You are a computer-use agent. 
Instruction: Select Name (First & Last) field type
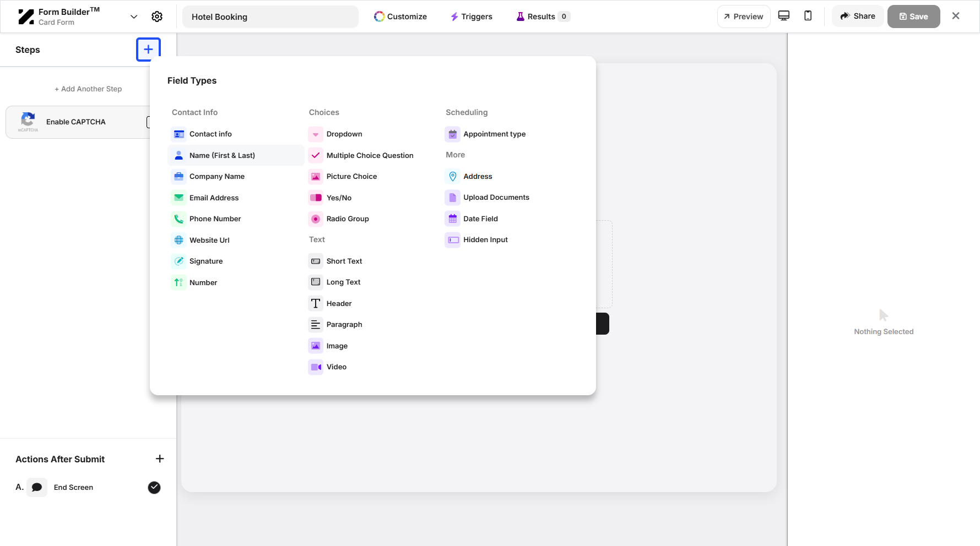click(x=236, y=156)
